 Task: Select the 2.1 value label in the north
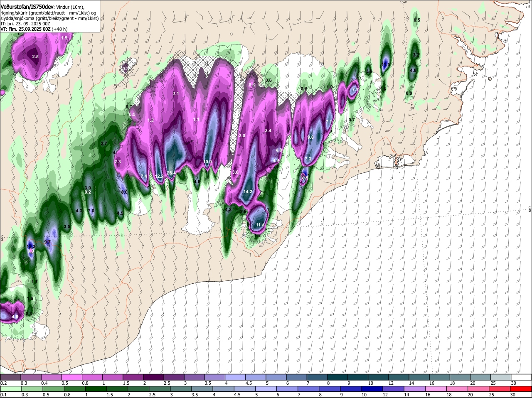pyautogui.click(x=175, y=94)
